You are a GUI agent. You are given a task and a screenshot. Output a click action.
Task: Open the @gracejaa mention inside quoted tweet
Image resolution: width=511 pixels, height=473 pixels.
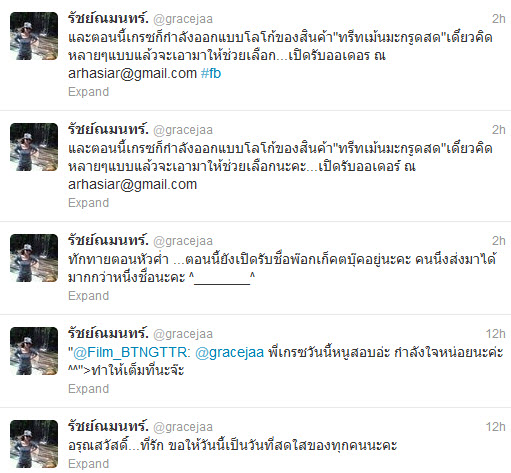(229, 353)
